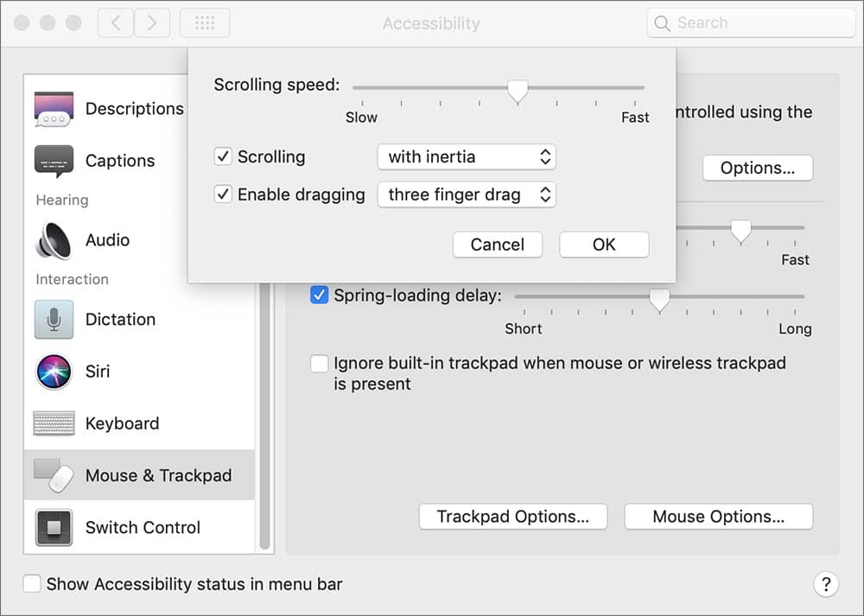
Task: Switch to the Switch Control pane
Action: (143, 527)
